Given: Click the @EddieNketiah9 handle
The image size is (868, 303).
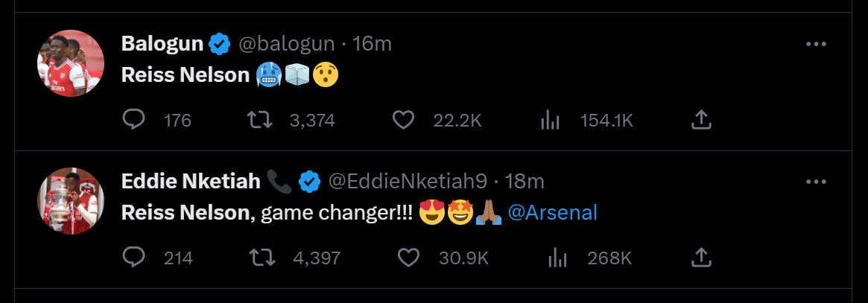Looking at the screenshot, I should click(x=409, y=181).
